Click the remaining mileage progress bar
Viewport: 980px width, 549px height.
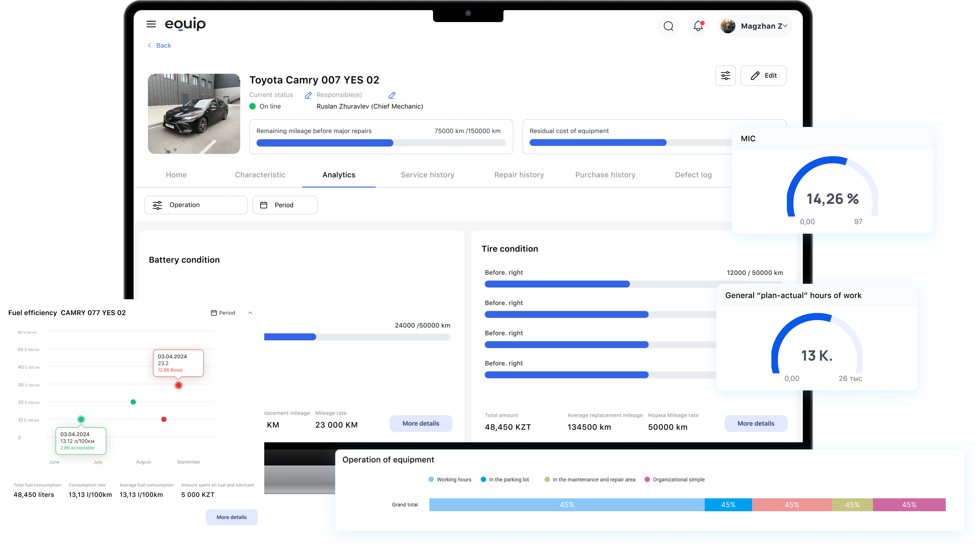coord(381,143)
